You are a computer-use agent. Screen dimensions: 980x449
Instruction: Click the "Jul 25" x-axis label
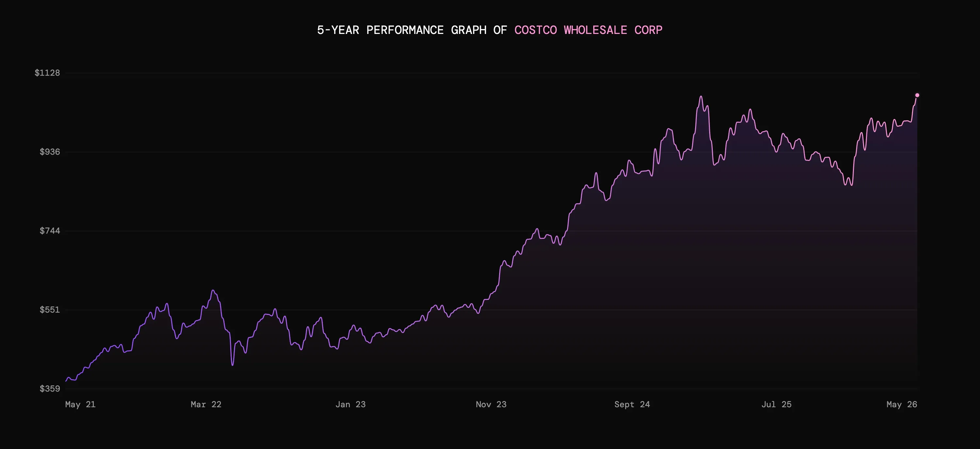click(776, 405)
